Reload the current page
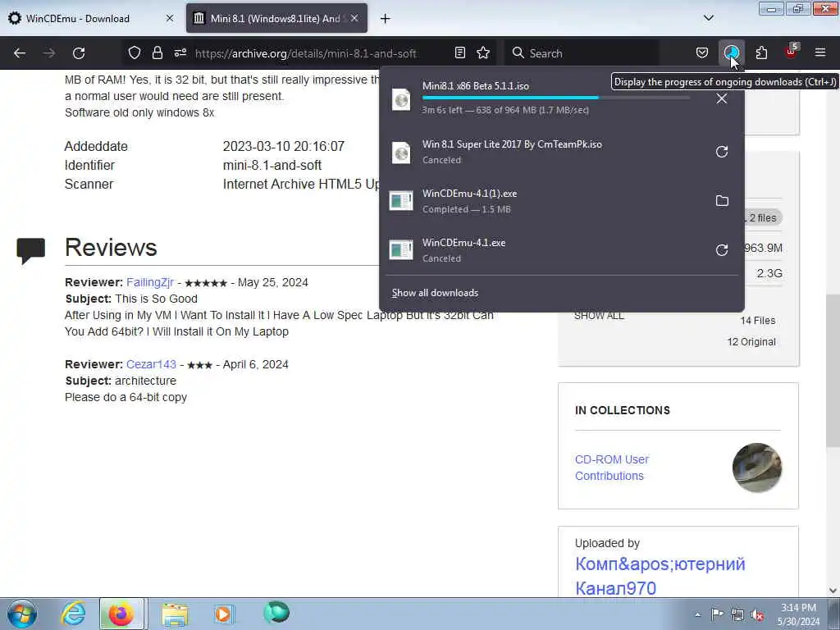This screenshot has width=840, height=630. click(x=79, y=53)
